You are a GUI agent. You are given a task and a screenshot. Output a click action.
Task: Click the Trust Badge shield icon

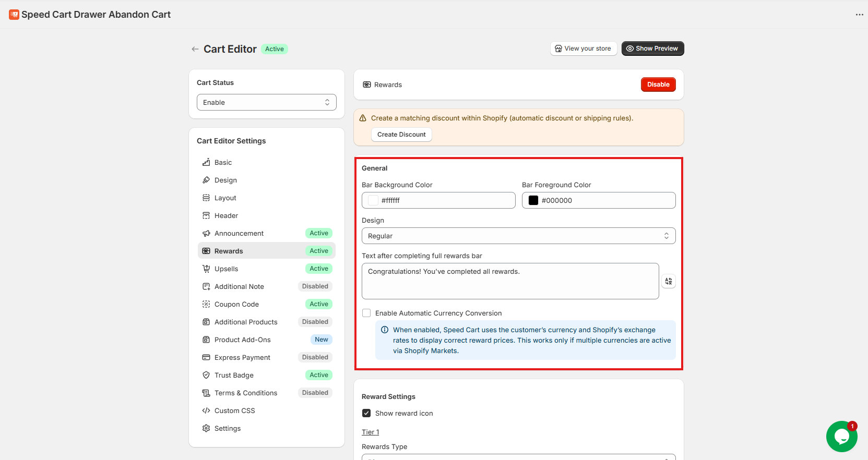[x=206, y=375]
